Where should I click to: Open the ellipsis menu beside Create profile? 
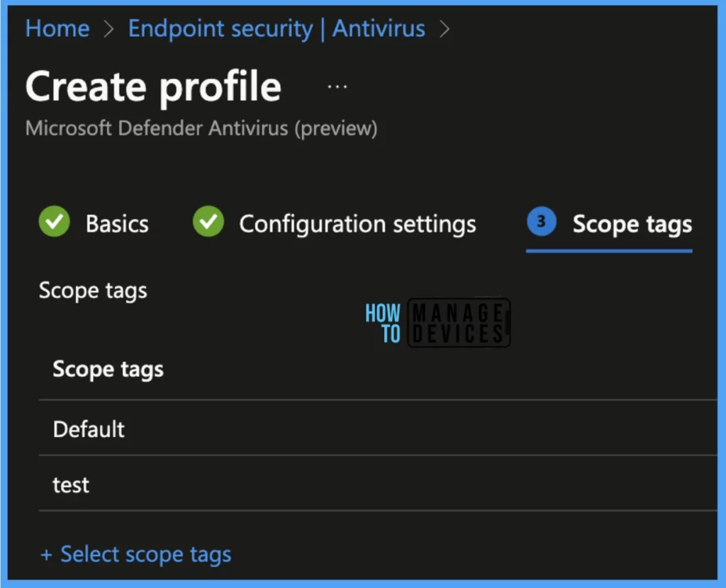(337, 86)
